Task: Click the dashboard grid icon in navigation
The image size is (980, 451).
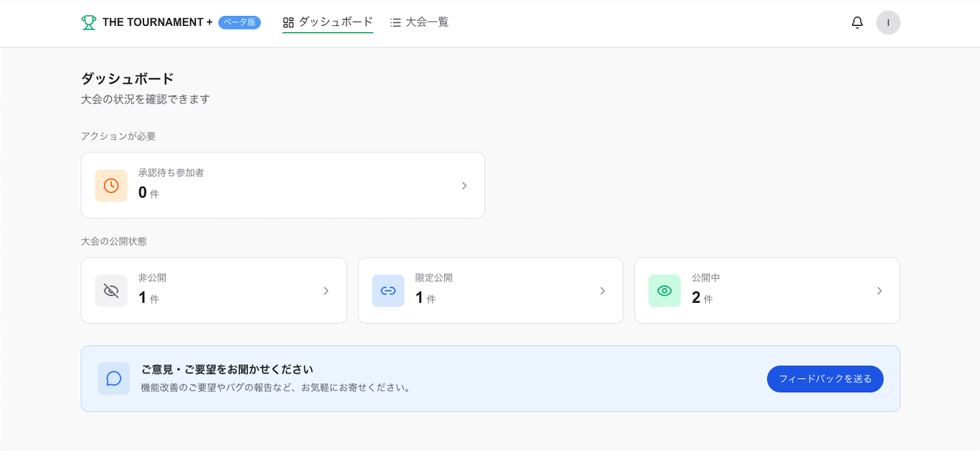Action: click(288, 22)
